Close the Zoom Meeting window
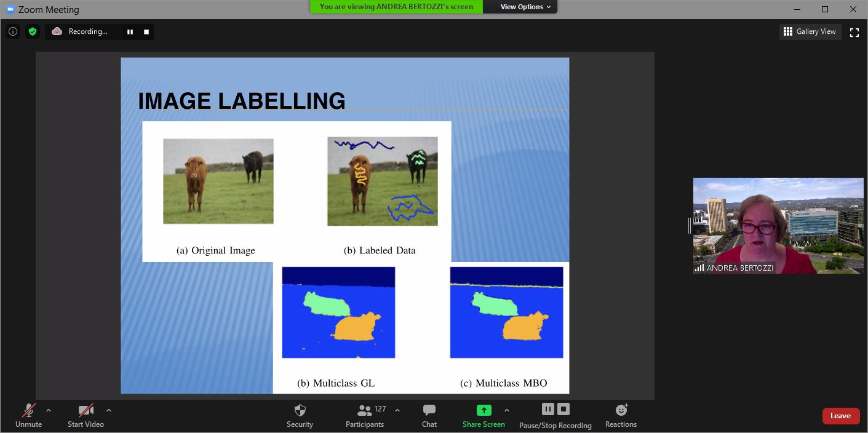This screenshot has height=433, width=868. (x=853, y=9)
